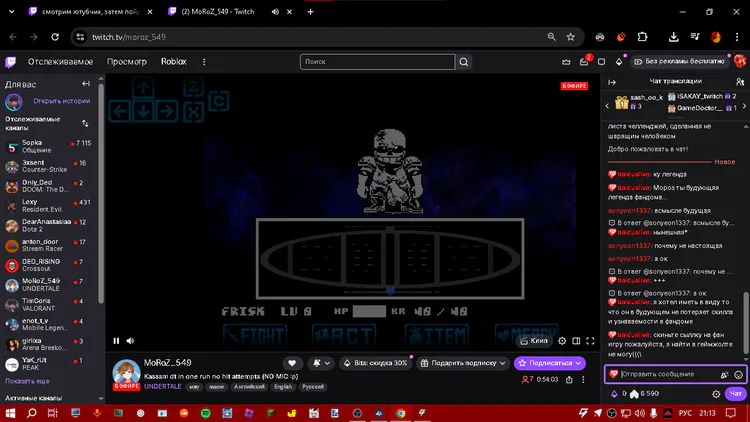Reload the page with the refresh button
This screenshot has width=750, height=422.
click(55, 37)
